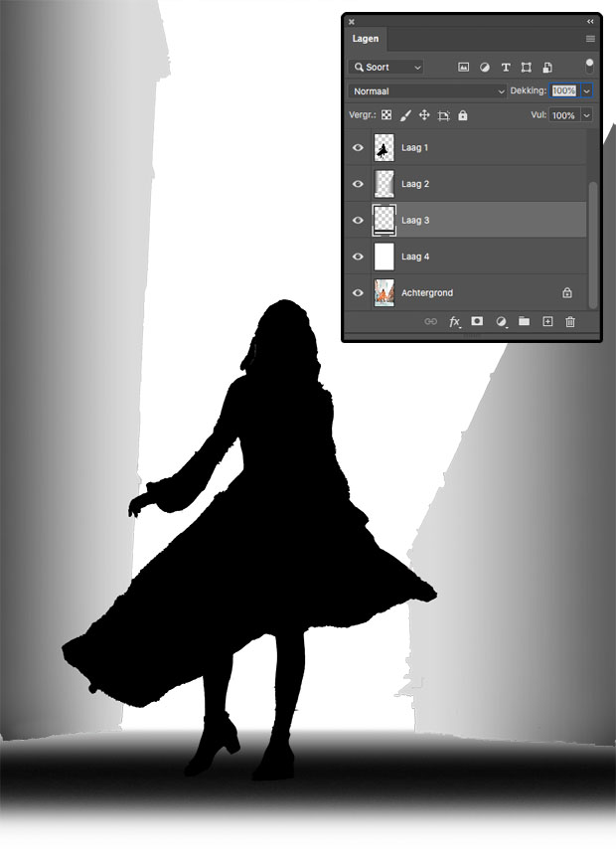Lock image pixels with brush icon

tap(405, 115)
